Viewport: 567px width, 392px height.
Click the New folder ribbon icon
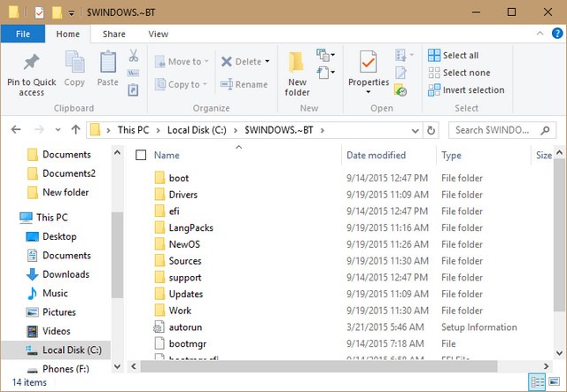297,62
